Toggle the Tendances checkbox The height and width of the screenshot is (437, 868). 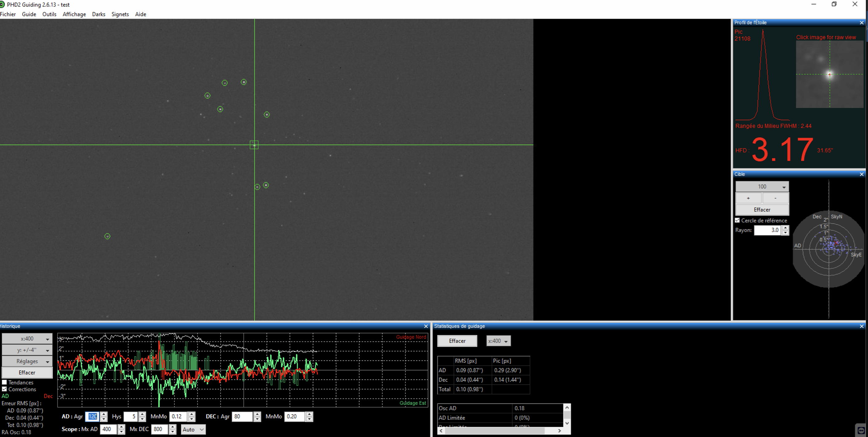point(4,382)
